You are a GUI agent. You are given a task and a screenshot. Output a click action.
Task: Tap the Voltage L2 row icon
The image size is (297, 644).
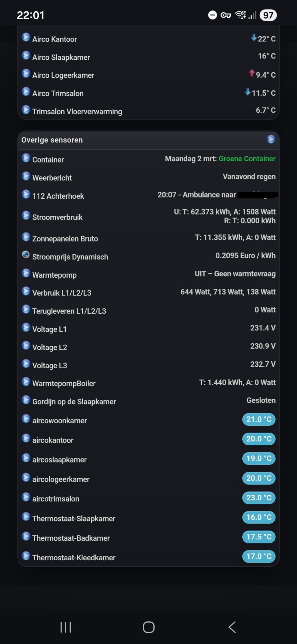pyautogui.click(x=26, y=345)
